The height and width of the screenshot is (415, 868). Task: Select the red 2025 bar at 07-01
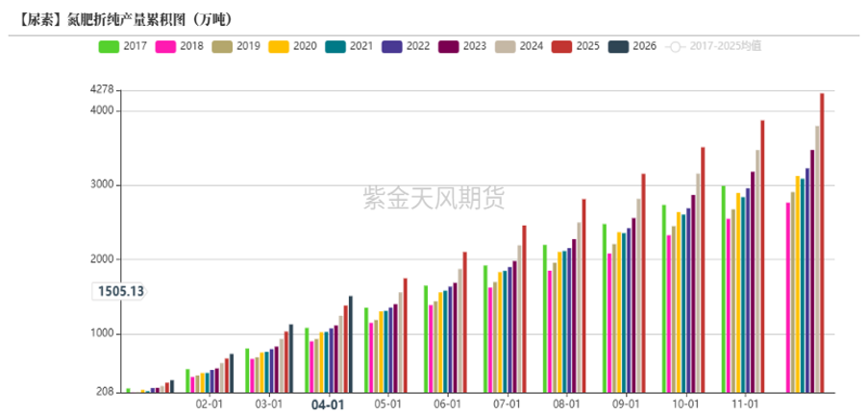click(x=524, y=309)
